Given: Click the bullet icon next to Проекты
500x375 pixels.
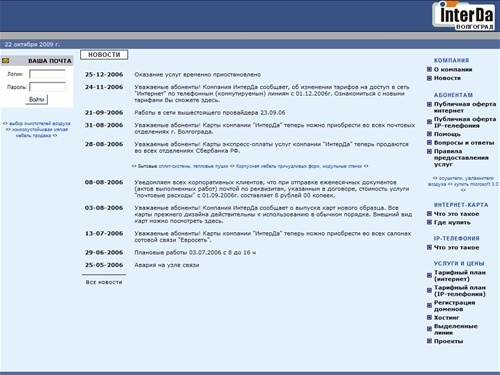Looking at the screenshot, I should click(x=429, y=341).
